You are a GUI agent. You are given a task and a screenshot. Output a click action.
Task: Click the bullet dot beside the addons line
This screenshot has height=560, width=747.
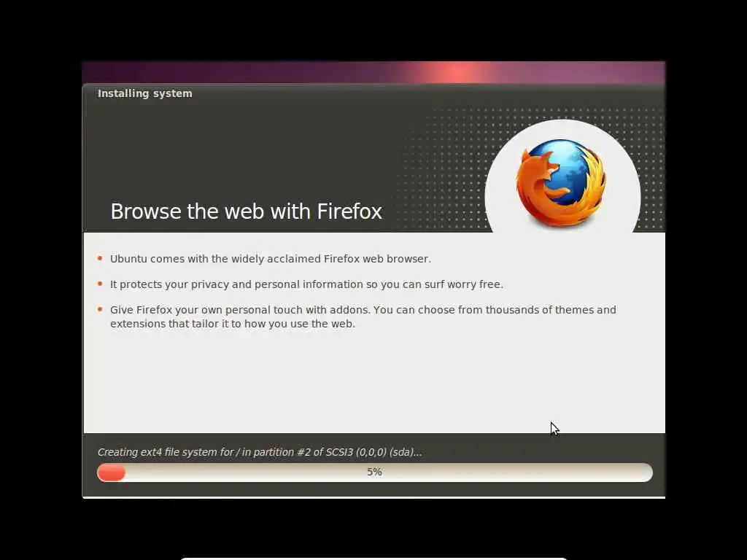100,309
